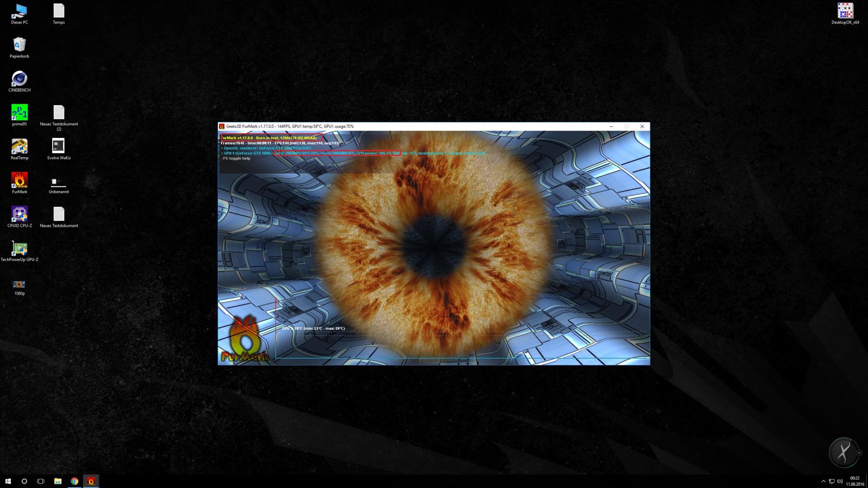
Task: Select the DesktopOK_x64 desktop icon
Action: tap(845, 14)
